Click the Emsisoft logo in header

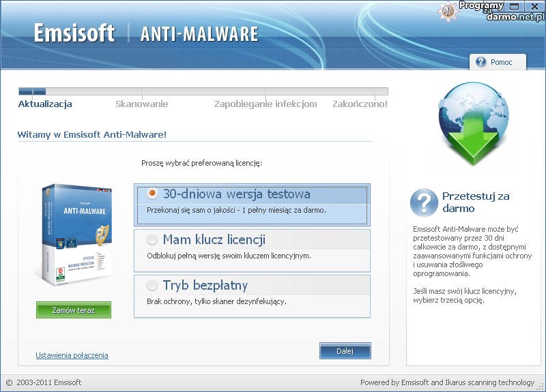click(74, 33)
